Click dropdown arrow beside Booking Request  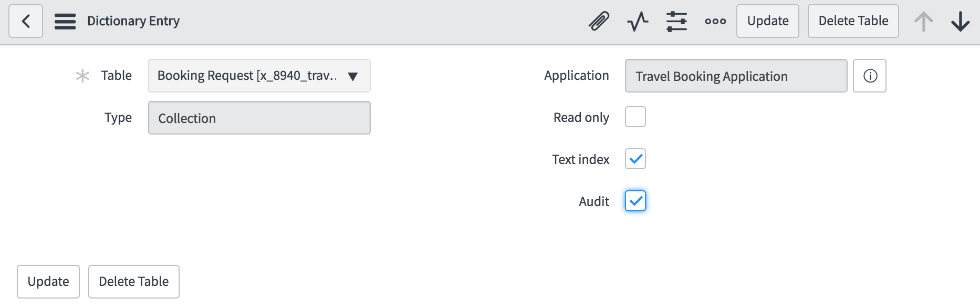353,77
